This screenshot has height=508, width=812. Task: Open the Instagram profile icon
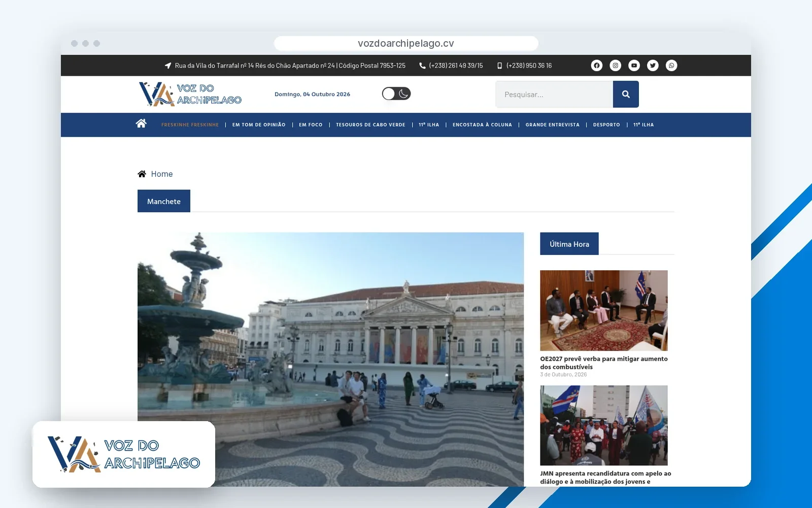(616, 66)
